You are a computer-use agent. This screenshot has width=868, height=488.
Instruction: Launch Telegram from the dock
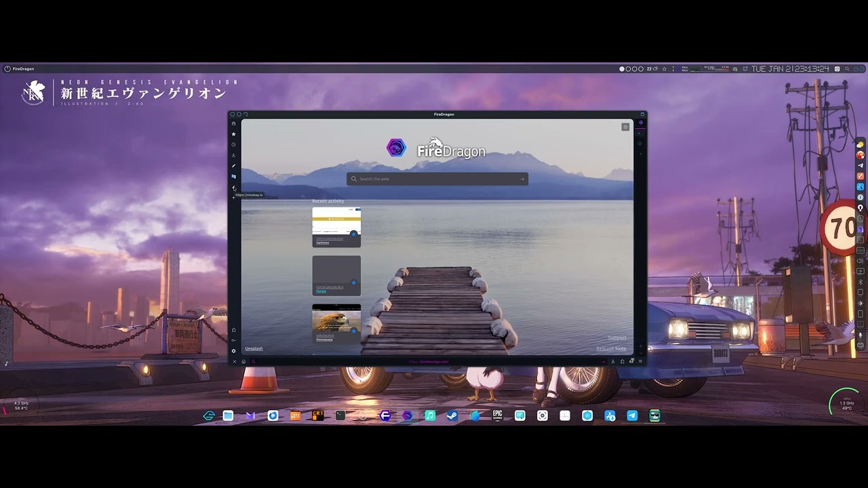pos(632,415)
